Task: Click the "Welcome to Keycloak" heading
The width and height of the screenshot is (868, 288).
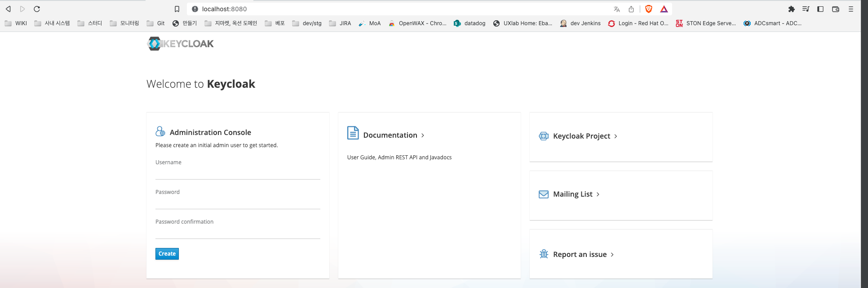Action: pyautogui.click(x=201, y=84)
